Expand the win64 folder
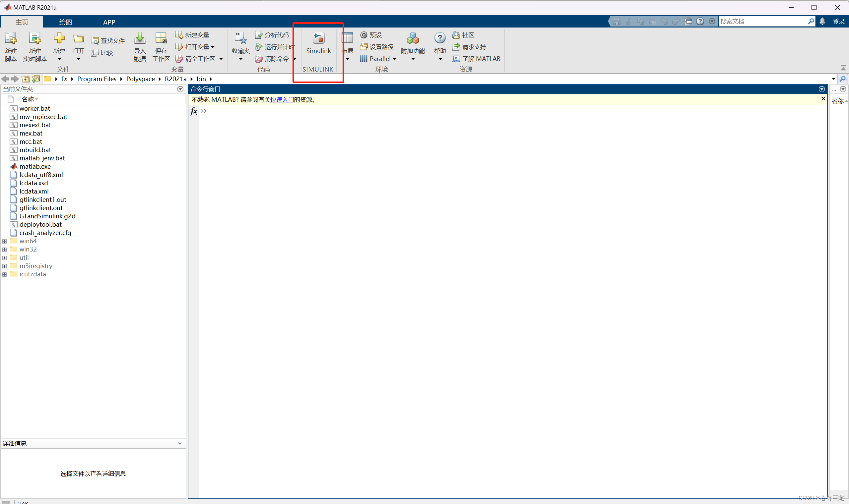The height and width of the screenshot is (504, 849). pyautogui.click(x=4, y=241)
